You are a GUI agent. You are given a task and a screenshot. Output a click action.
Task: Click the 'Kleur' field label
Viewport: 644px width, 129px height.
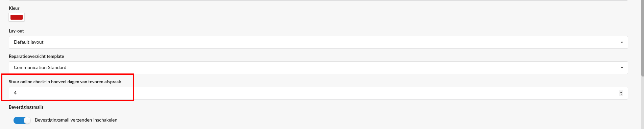point(14,8)
